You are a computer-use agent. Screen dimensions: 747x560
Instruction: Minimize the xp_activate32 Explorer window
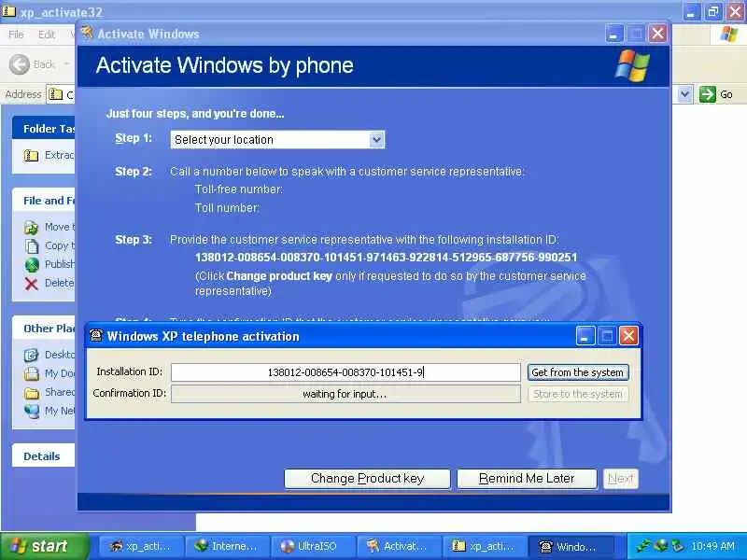tap(691, 11)
